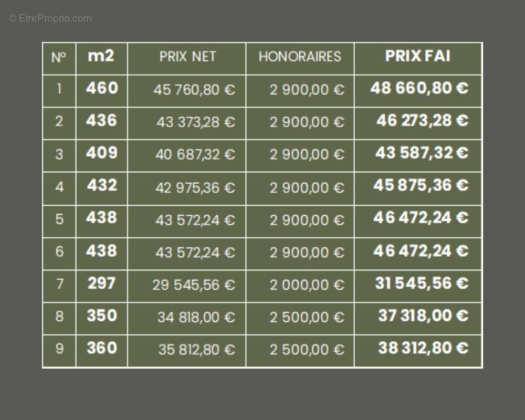Select the 460 m2 surface cell
The image size is (525, 420).
click(x=102, y=88)
